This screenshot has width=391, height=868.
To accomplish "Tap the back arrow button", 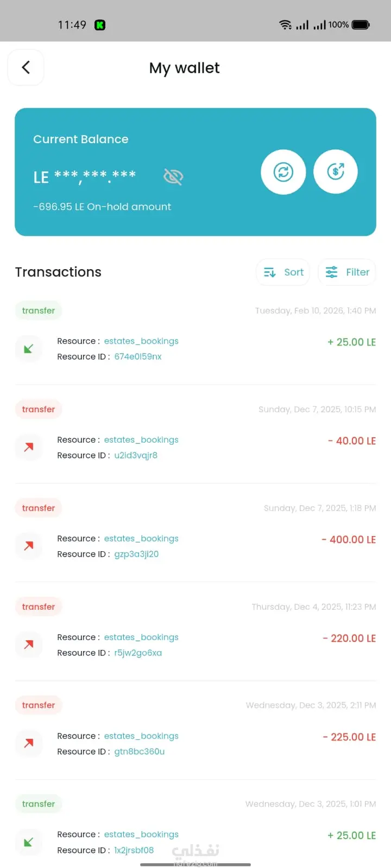I will click(26, 67).
